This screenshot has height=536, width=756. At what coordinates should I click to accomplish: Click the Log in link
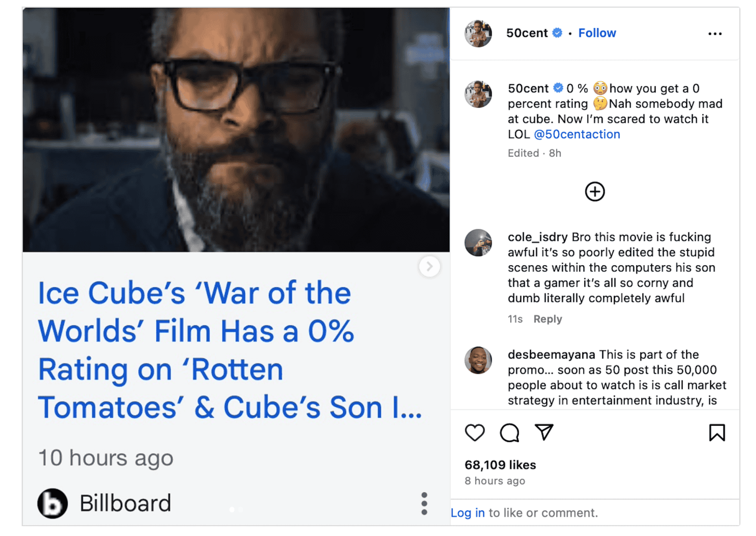pyautogui.click(x=467, y=512)
